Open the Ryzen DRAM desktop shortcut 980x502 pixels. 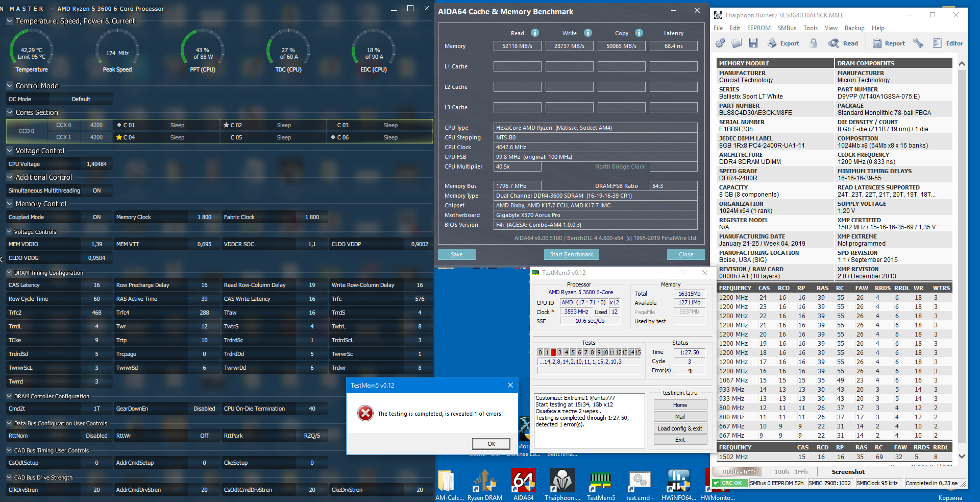pyautogui.click(x=484, y=484)
